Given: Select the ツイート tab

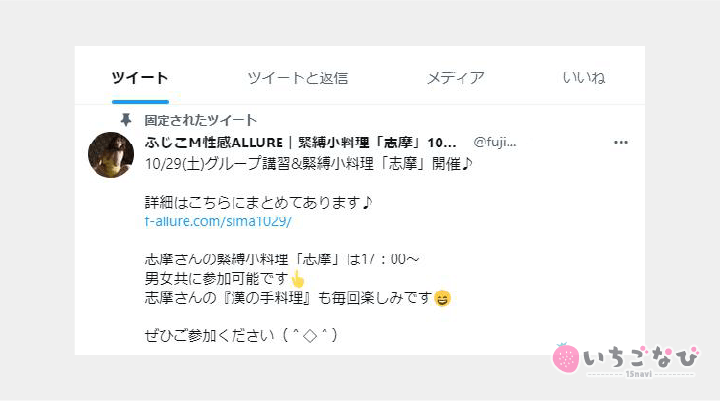Looking at the screenshot, I should (x=140, y=78).
